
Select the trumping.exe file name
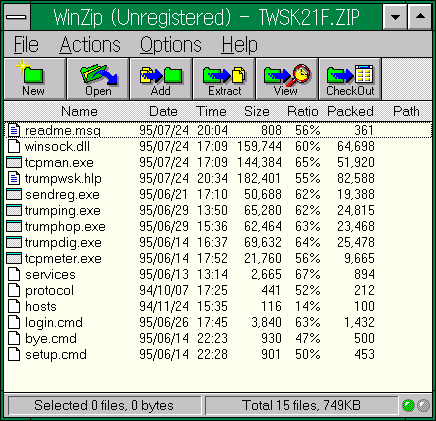[x=63, y=210]
